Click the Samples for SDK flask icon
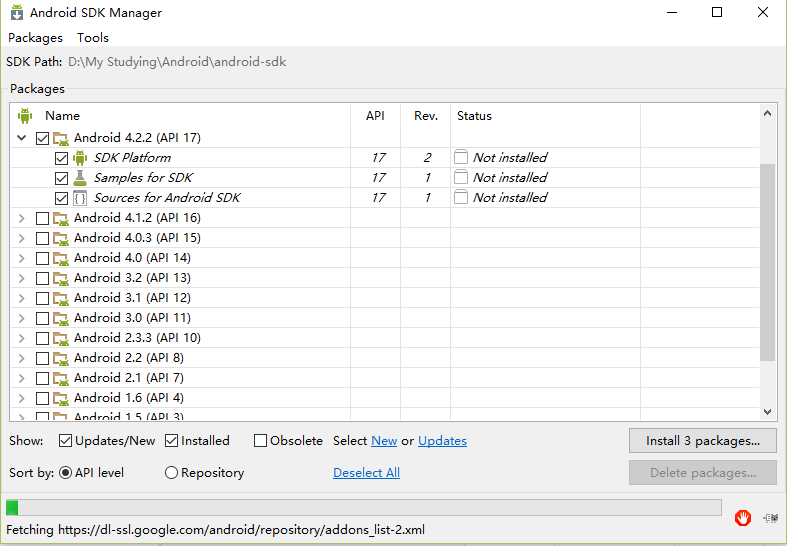Image resolution: width=787 pixels, height=546 pixels. pos(80,178)
